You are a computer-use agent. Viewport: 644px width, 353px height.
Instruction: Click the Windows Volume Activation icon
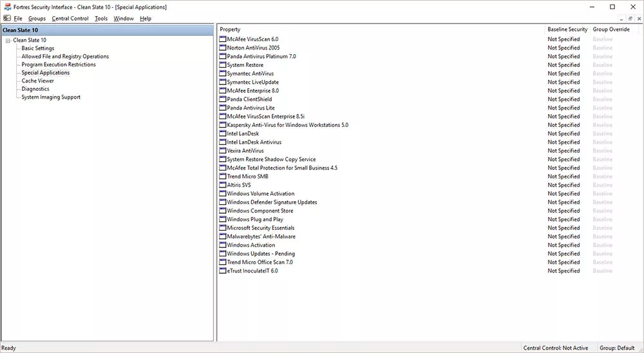coord(223,193)
